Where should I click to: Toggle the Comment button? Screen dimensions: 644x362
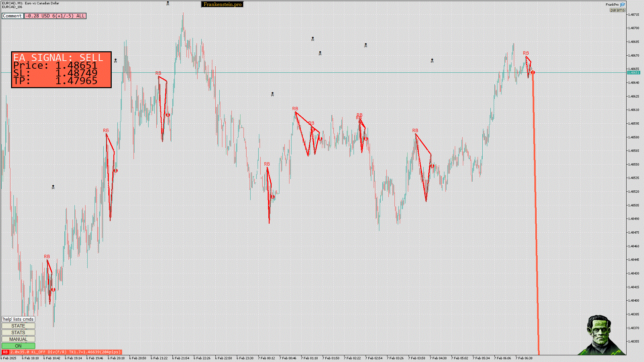click(x=12, y=16)
